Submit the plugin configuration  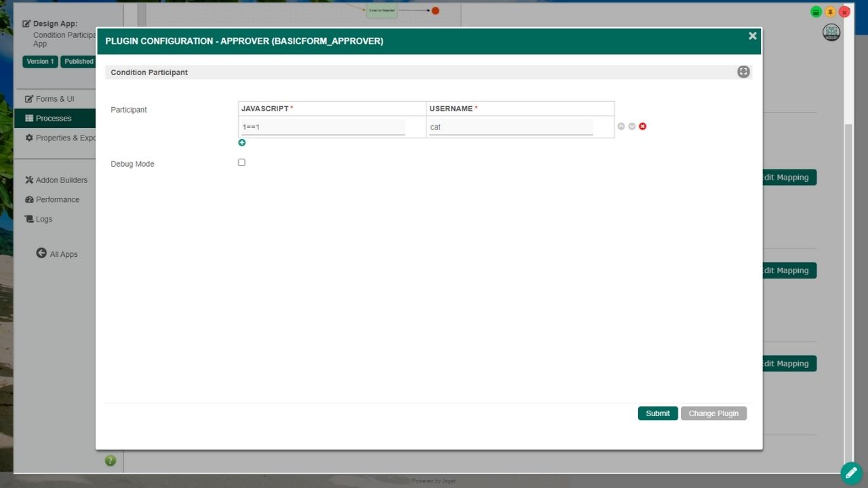(657, 413)
